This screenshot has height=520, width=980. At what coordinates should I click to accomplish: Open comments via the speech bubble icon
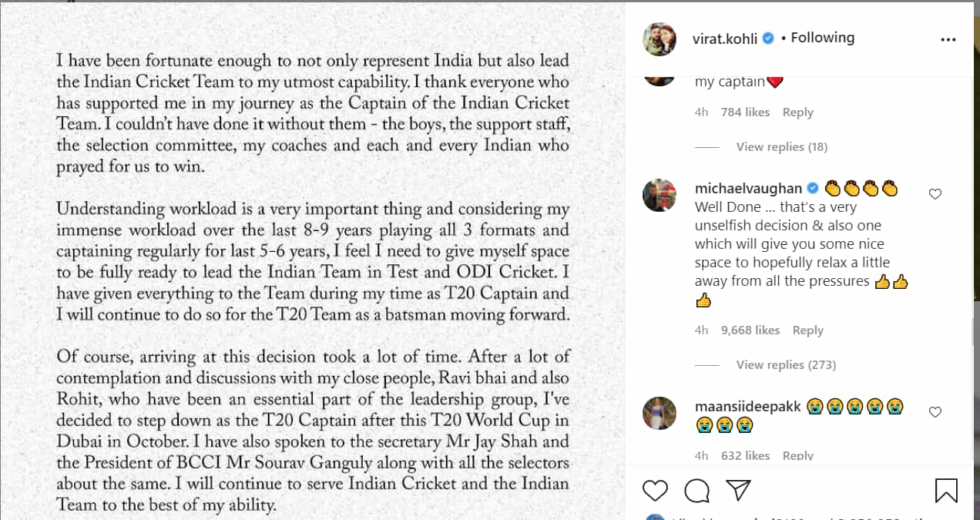[696, 490]
